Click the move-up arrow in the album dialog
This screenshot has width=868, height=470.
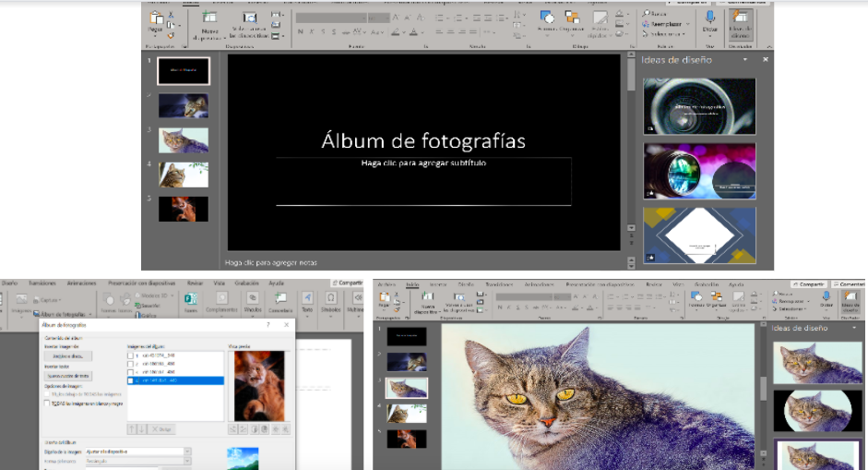click(x=132, y=429)
